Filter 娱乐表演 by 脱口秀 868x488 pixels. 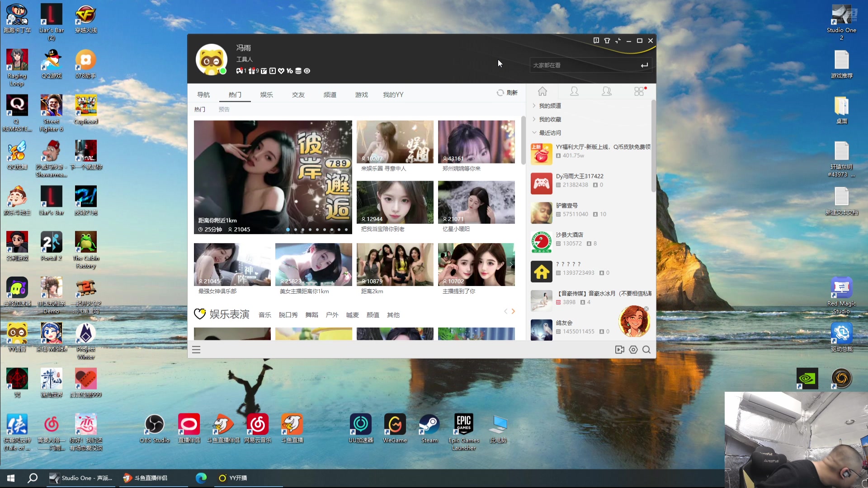[x=288, y=315]
